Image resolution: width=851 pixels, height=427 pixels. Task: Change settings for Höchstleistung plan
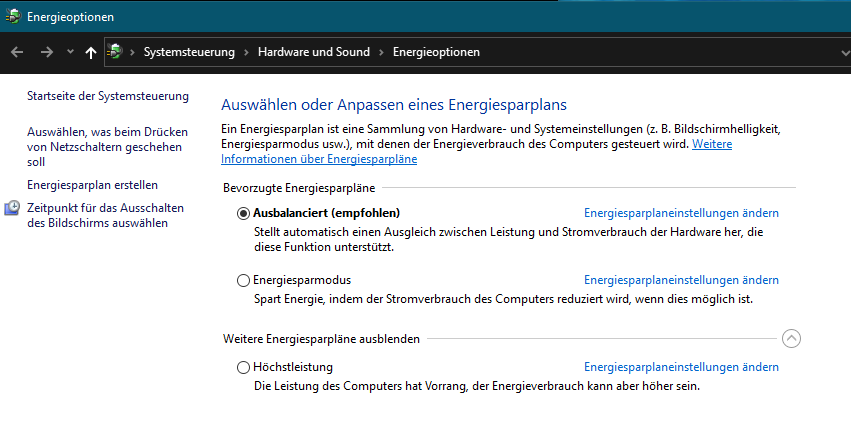(681, 367)
